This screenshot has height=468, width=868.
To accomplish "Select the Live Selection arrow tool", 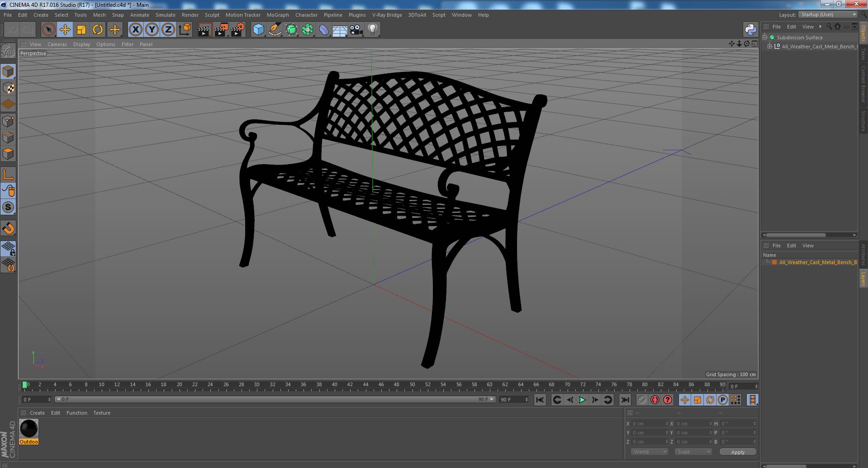I will pos(48,30).
